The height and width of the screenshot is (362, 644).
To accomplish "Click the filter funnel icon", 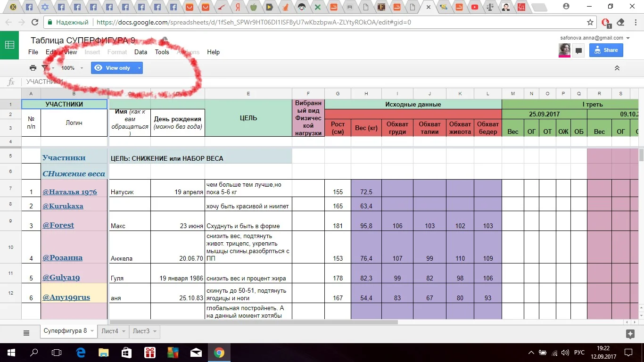I will [45, 68].
